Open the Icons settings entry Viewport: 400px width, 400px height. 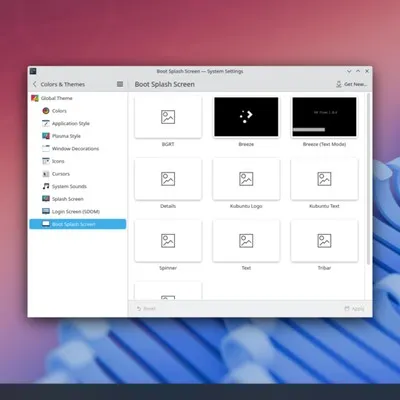click(46, 161)
